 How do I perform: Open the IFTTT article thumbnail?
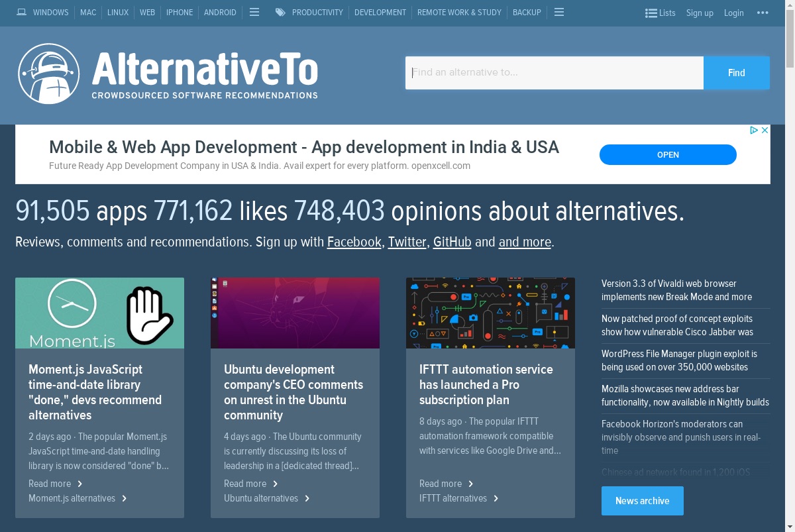(x=490, y=313)
